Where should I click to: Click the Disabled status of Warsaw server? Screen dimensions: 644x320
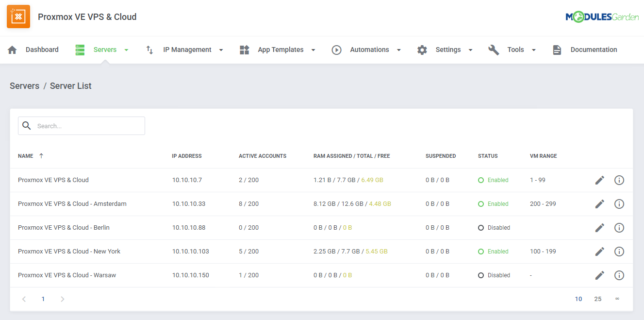(494, 275)
